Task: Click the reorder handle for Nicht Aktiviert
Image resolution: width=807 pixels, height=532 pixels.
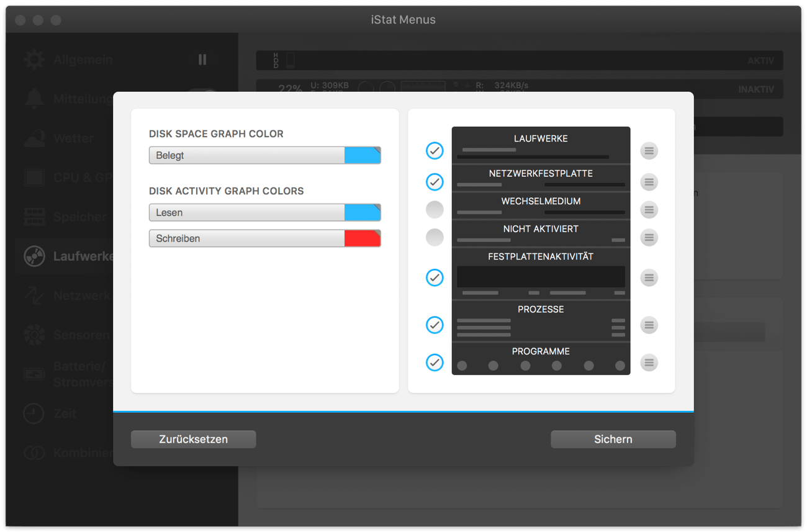Action: tap(649, 237)
